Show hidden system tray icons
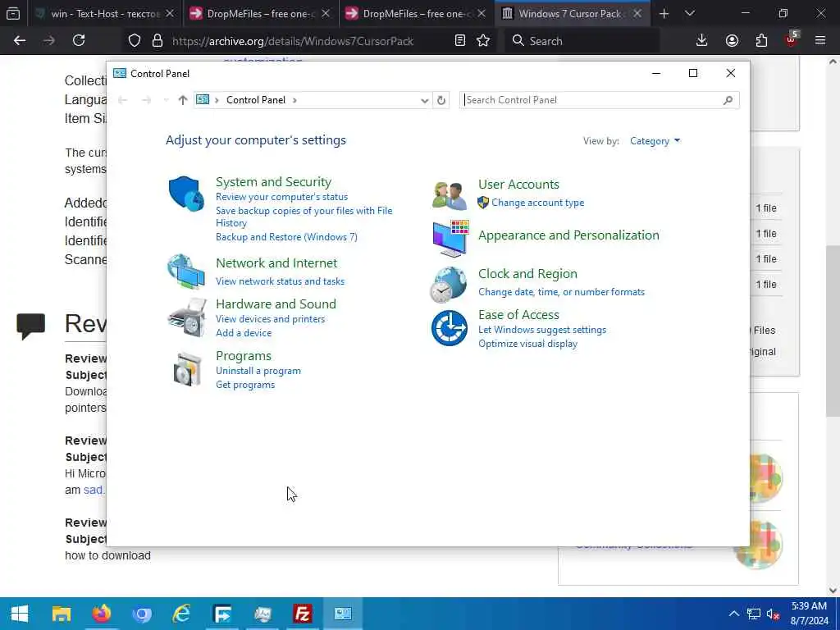 (x=734, y=614)
